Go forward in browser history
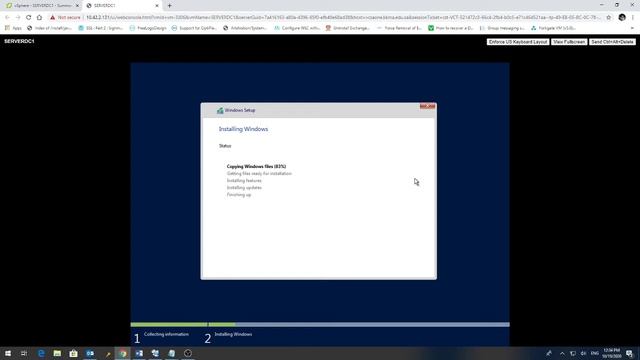Viewport: 640px width, 360px height. (18, 18)
